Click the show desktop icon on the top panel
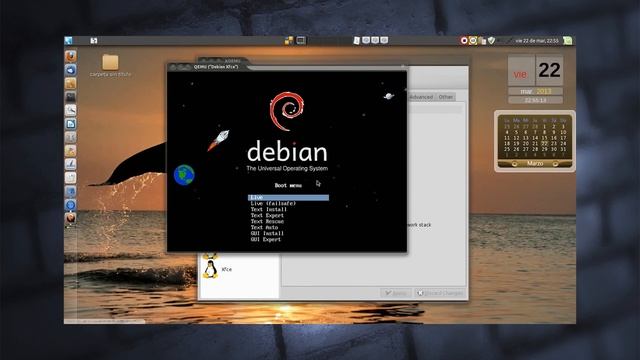The height and width of the screenshot is (360, 640). [94, 40]
